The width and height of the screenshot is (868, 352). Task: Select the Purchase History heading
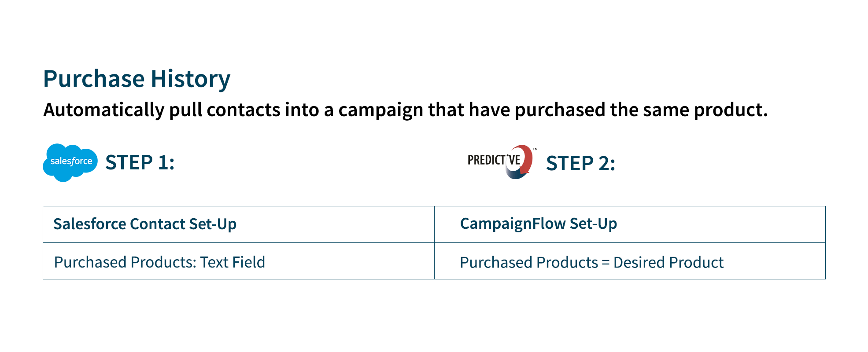pos(137,79)
